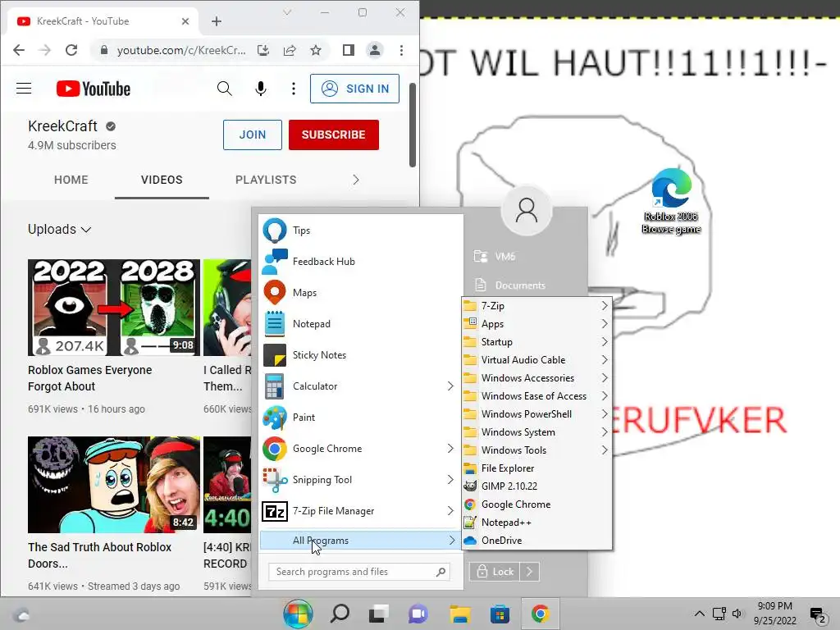Open Task View on taskbar
The image size is (840, 630).
pyautogui.click(x=379, y=614)
